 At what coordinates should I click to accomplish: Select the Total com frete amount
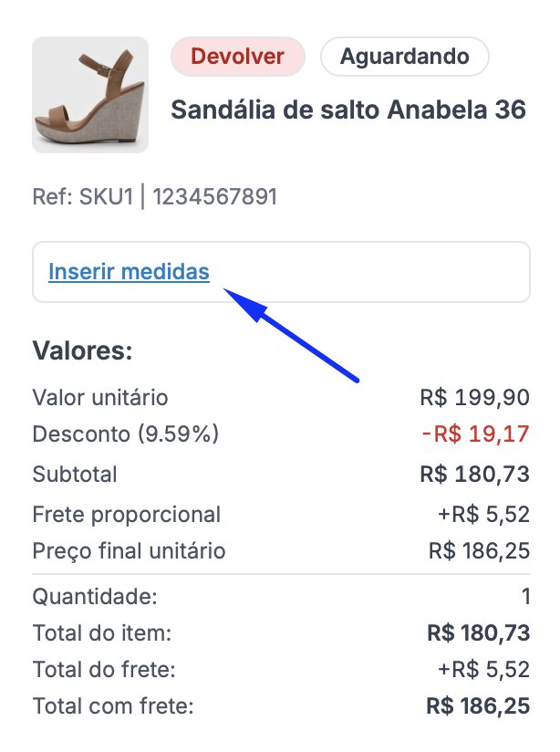click(478, 705)
